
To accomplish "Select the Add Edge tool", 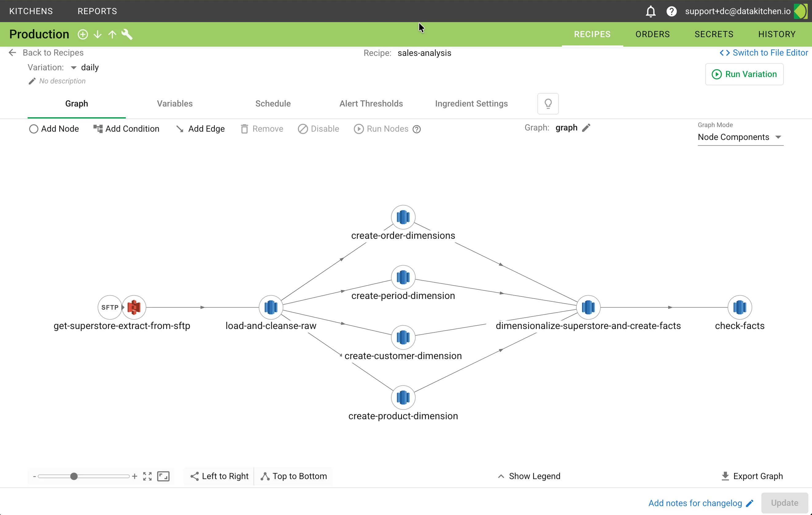I will coord(200,129).
